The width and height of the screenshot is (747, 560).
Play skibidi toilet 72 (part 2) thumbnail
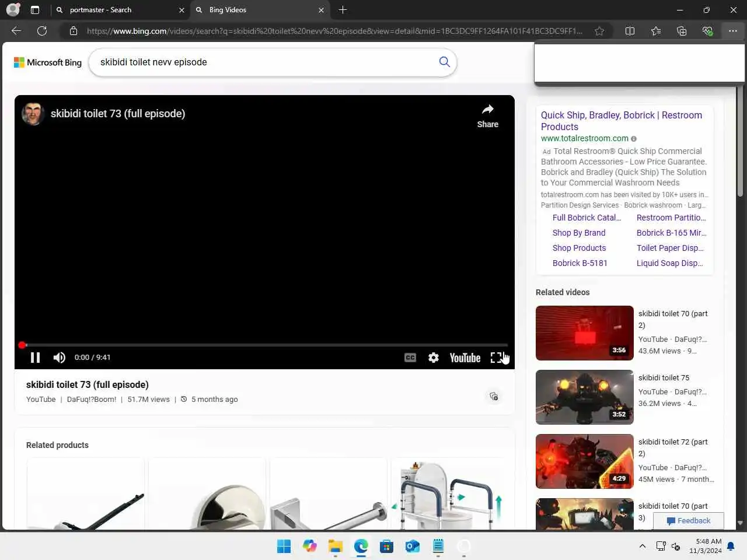[x=585, y=461]
